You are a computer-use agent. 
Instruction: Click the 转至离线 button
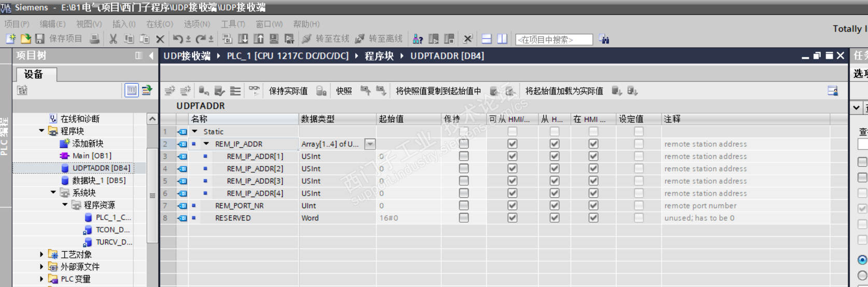click(x=379, y=39)
